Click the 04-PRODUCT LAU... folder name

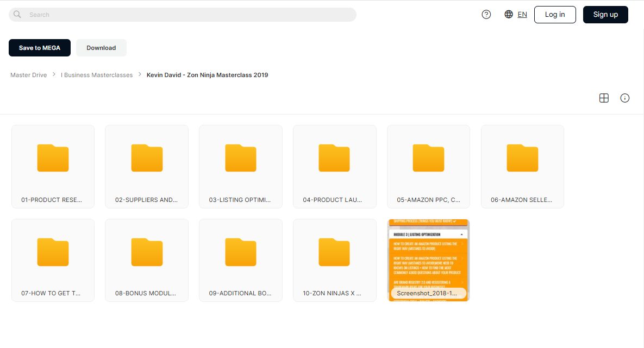pyautogui.click(x=332, y=200)
